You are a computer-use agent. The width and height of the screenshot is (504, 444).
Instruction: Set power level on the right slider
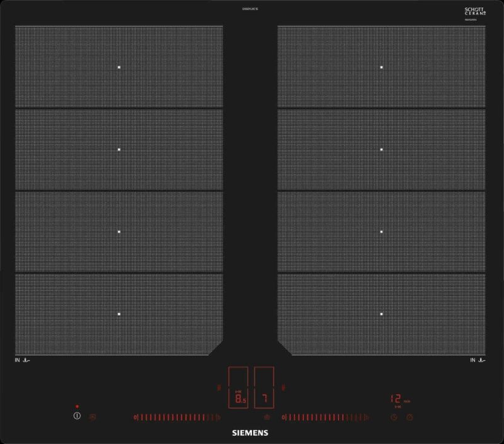point(326,417)
